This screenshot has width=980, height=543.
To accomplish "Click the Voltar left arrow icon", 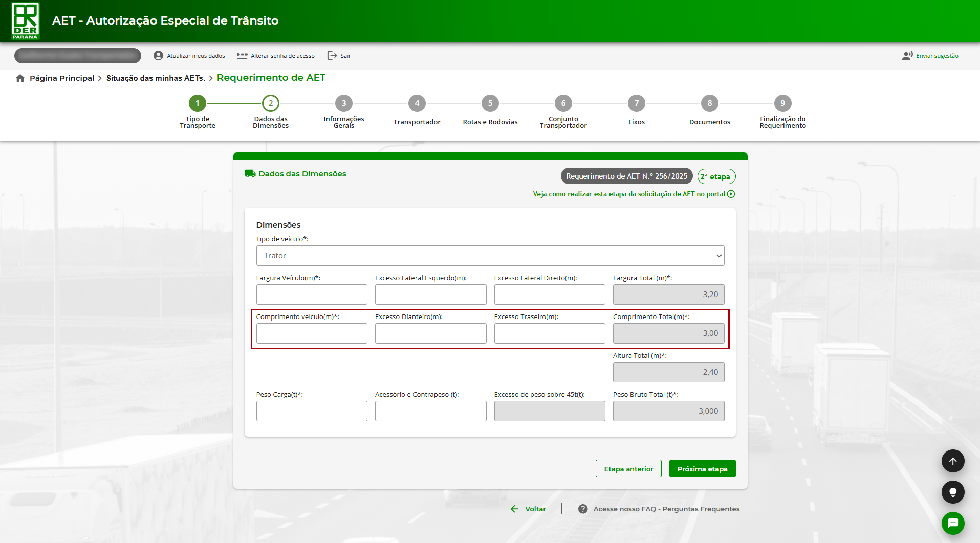I will click(514, 509).
